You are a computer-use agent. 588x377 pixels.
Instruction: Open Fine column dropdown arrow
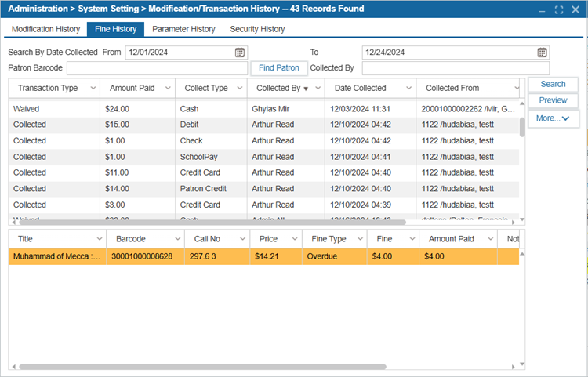pyautogui.click(x=412, y=239)
